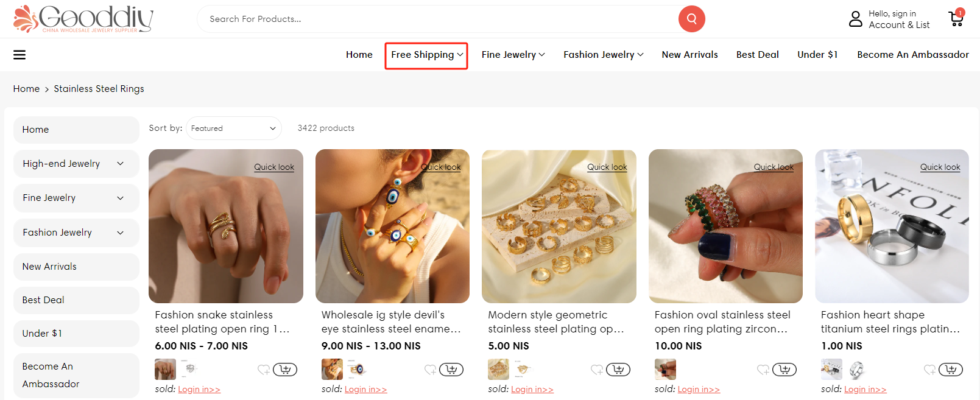Add geometric ring to cart
The height and width of the screenshot is (400, 980).
618,370
